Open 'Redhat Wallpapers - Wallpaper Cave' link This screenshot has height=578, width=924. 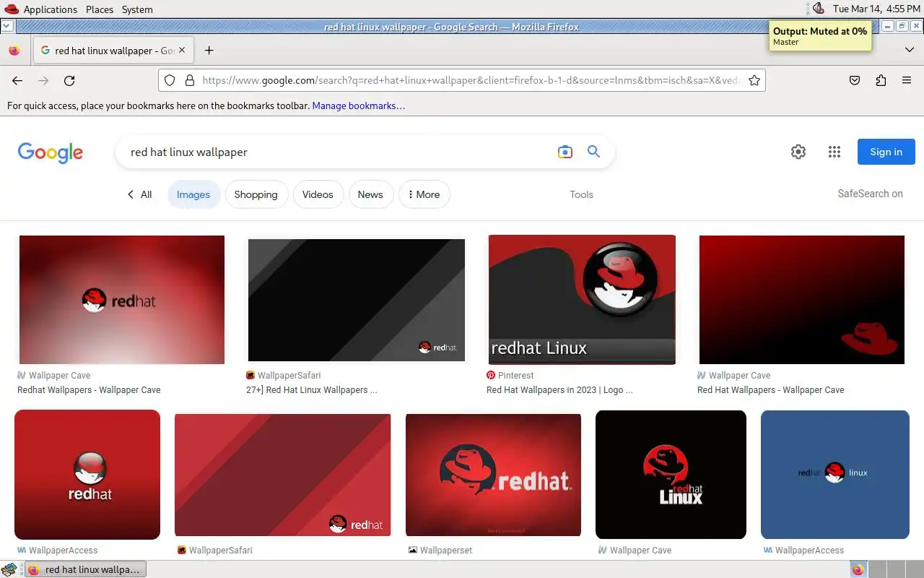(89, 389)
